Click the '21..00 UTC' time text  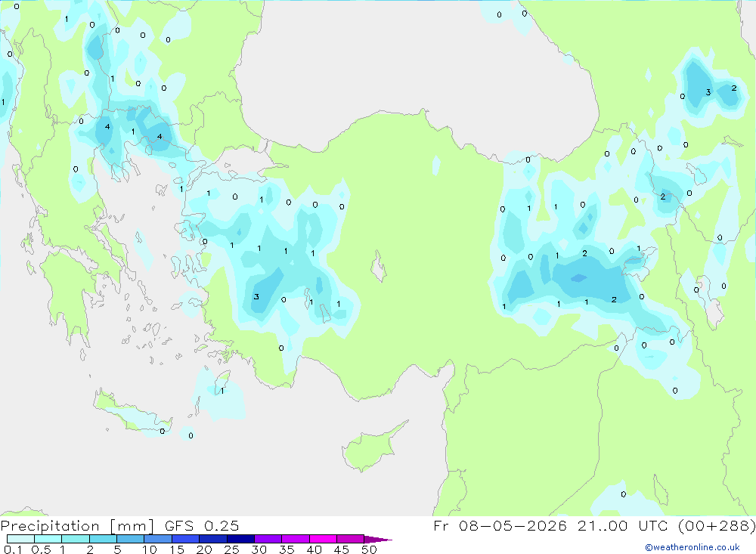point(623,525)
